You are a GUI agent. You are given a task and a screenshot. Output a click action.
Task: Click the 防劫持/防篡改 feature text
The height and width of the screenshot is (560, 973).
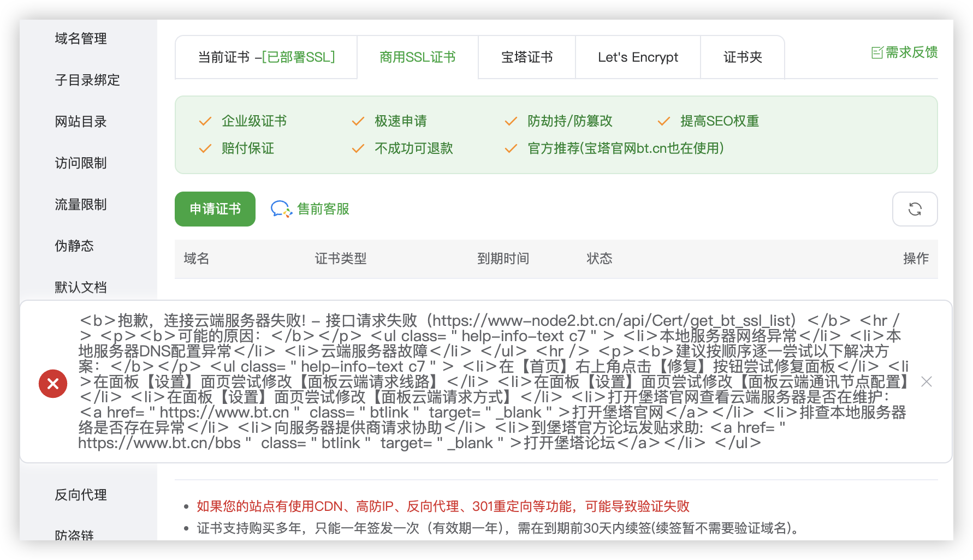coord(570,121)
